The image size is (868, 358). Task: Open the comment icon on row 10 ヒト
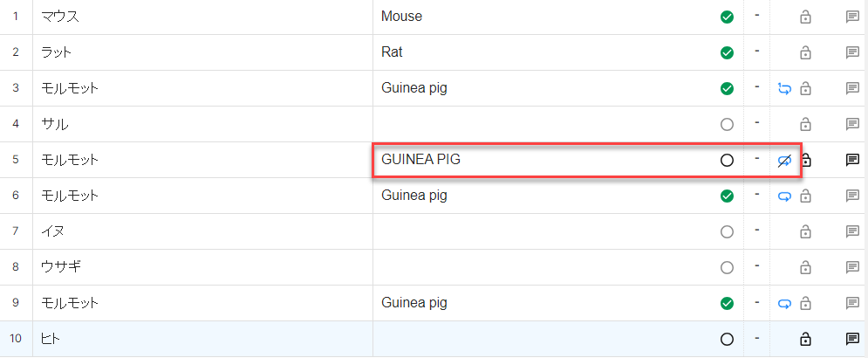(x=852, y=339)
